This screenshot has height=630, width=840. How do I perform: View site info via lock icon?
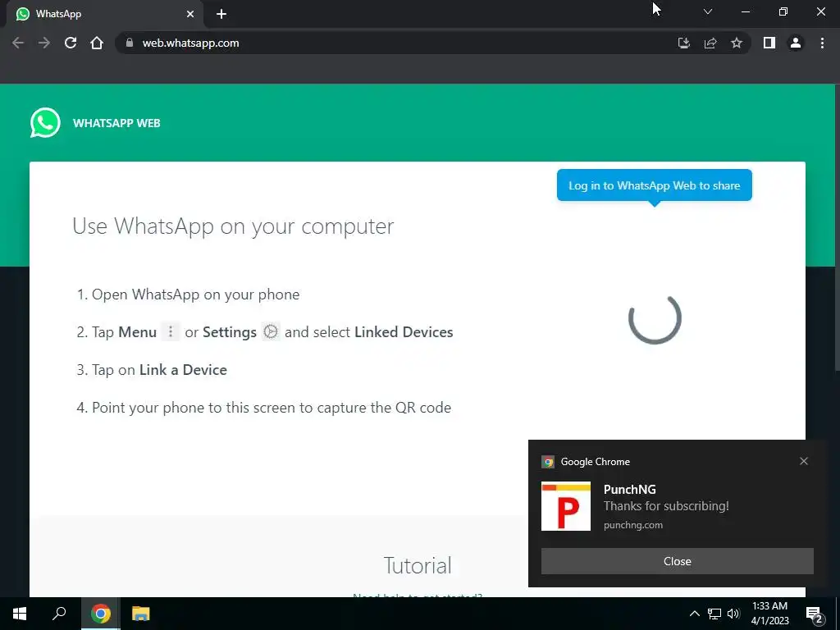pos(129,43)
